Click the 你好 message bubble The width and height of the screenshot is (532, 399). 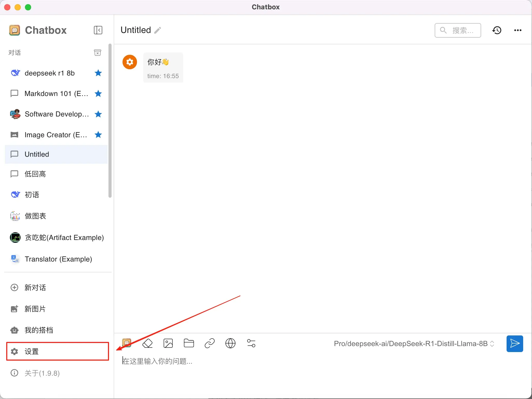tap(163, 67)
